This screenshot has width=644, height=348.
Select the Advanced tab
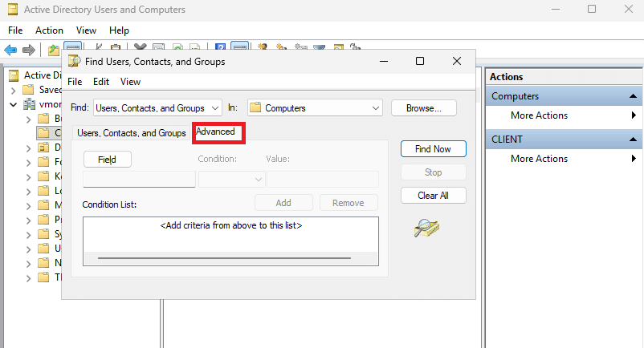[215, 132]
